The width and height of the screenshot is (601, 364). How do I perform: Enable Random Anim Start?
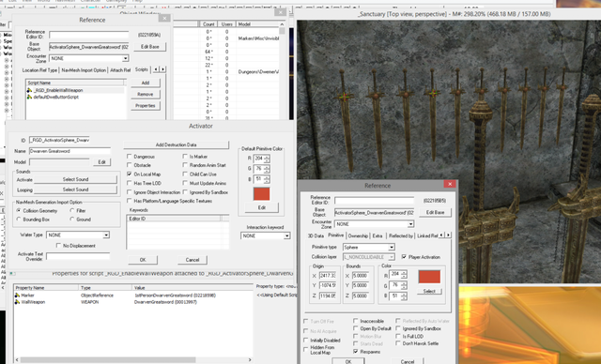point(185,165)
